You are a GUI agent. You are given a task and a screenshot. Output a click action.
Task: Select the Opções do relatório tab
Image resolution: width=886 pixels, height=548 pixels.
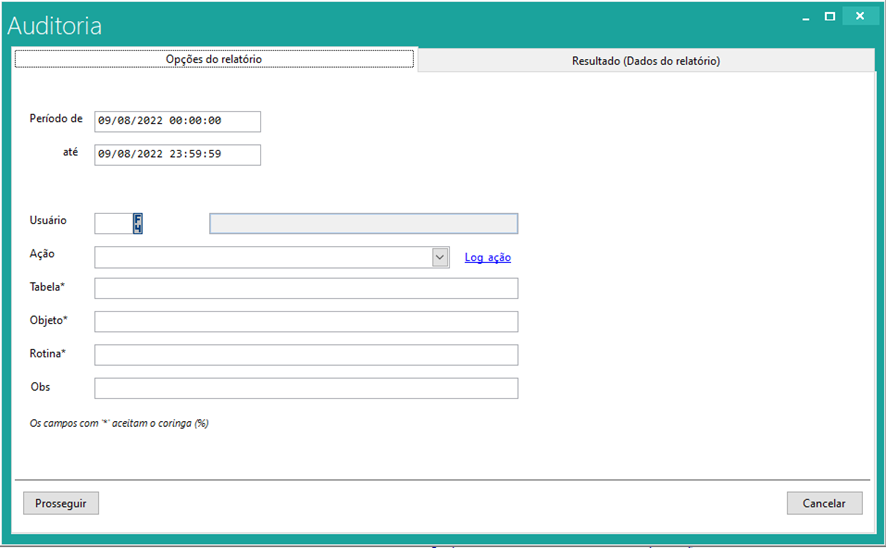click(x=213, y=59)
